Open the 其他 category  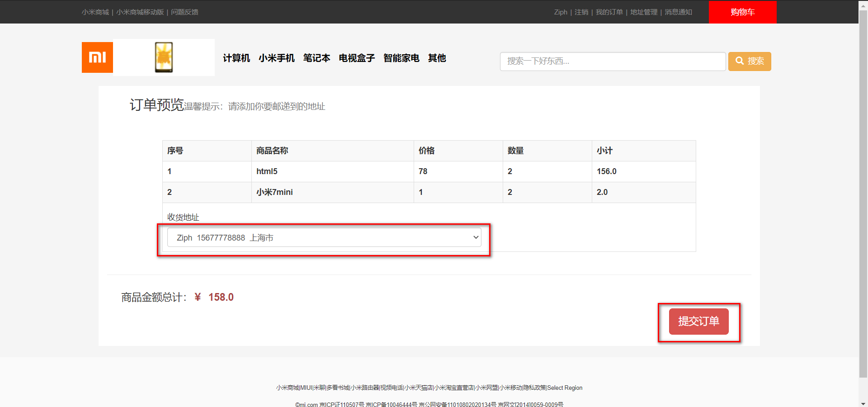(x=437, y=58)
